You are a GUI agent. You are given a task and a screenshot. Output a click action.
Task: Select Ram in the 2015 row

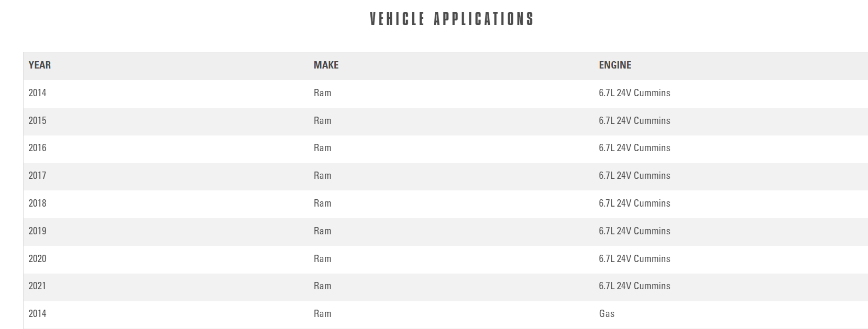pyautogui.click(x=322, y=121)
